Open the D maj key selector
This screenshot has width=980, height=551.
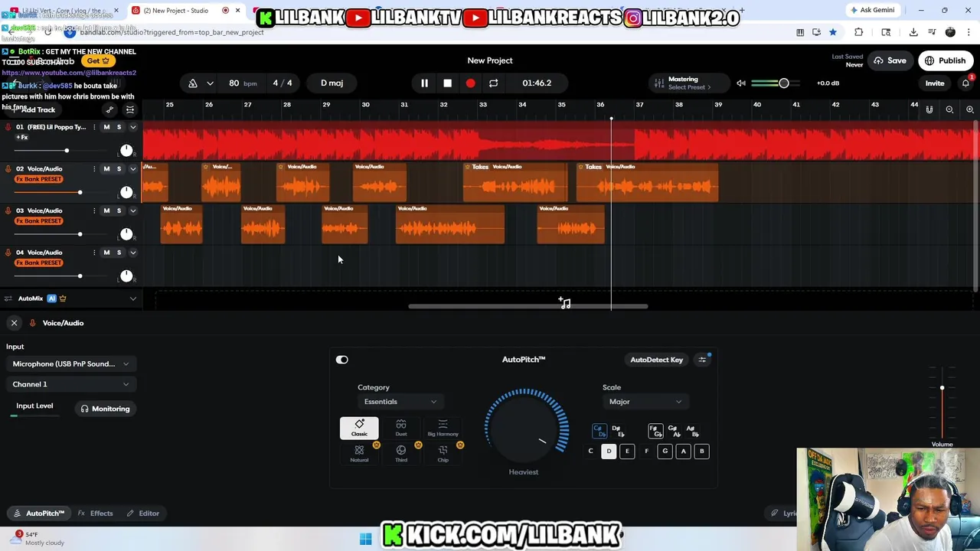coord(332,83)
